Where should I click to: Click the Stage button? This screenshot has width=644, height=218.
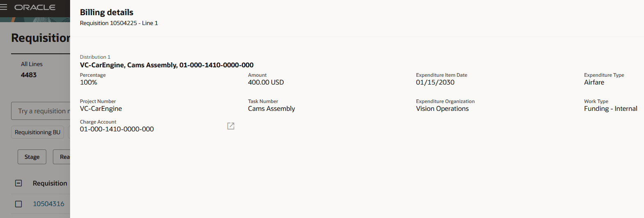pyautogui.click(x=32, y=157)
